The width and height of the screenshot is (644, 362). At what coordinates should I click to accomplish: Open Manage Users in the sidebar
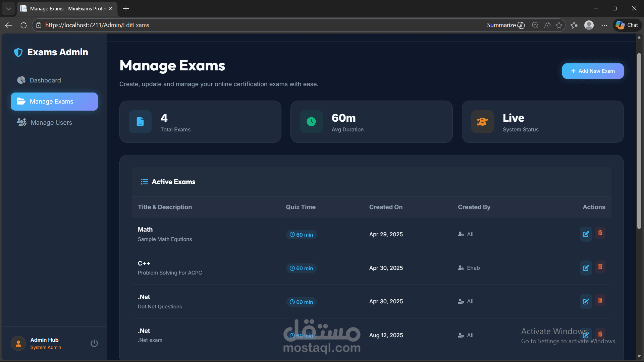point(51,123)
